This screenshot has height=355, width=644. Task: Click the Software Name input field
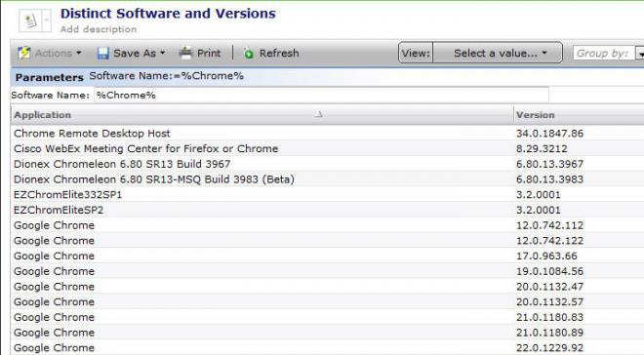pyautogui.click(x=321, y=96)
